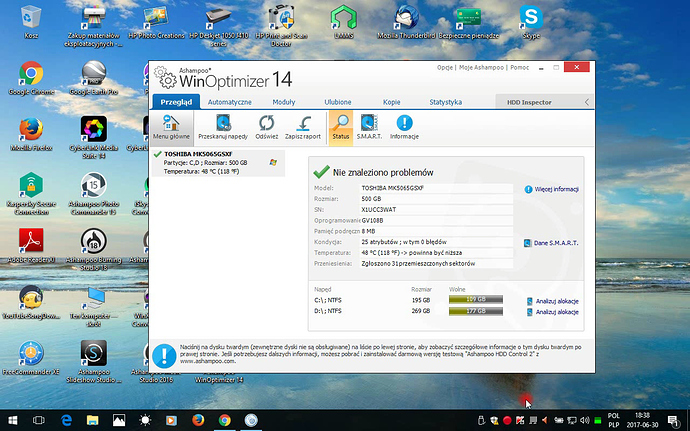Open the Statystyka tab
Viewport: 690px width, 431px height.
[446, 102]
